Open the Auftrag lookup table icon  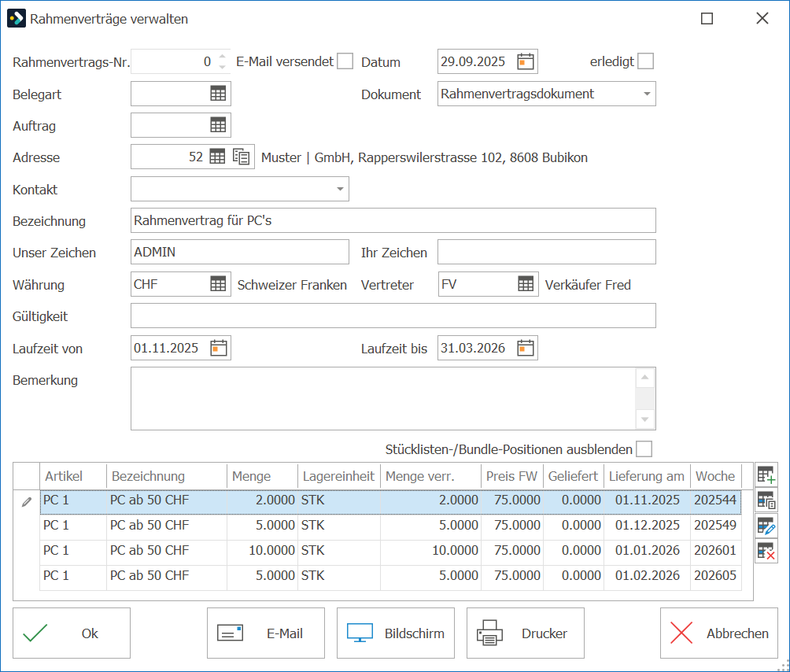click(x=218, y=125)
